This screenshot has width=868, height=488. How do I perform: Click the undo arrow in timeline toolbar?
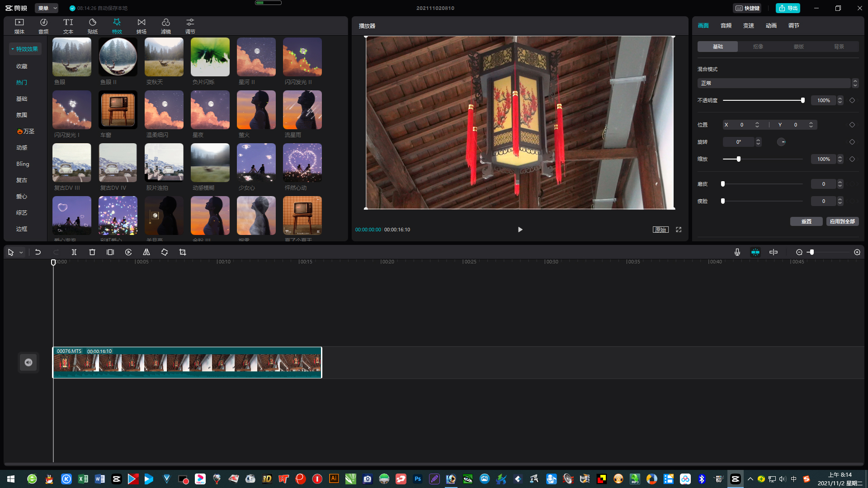[38, 252]
